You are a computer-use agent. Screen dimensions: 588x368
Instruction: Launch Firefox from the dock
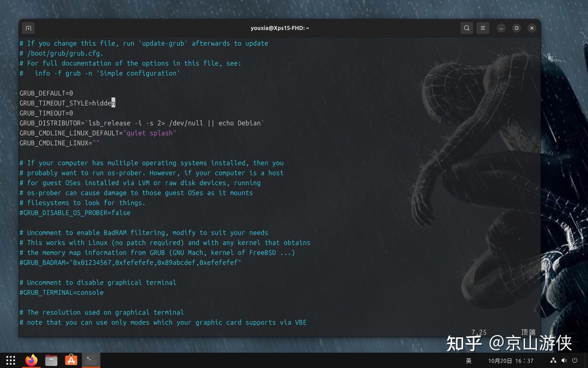pyautogui.click(x=31, y=360)
